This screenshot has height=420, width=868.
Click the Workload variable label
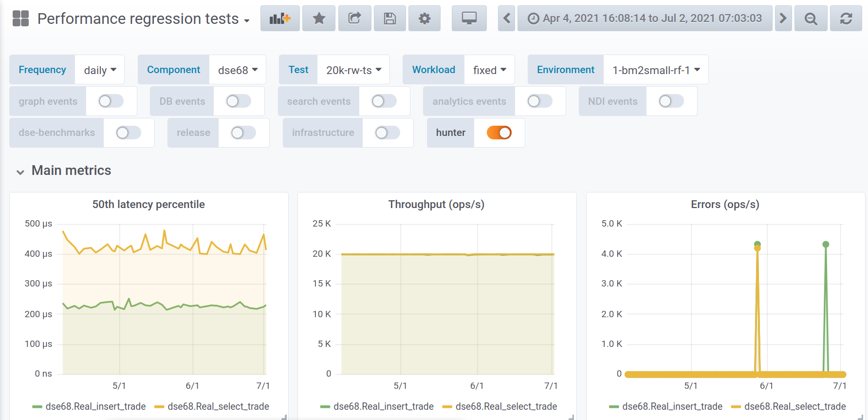tap(434, 70)
